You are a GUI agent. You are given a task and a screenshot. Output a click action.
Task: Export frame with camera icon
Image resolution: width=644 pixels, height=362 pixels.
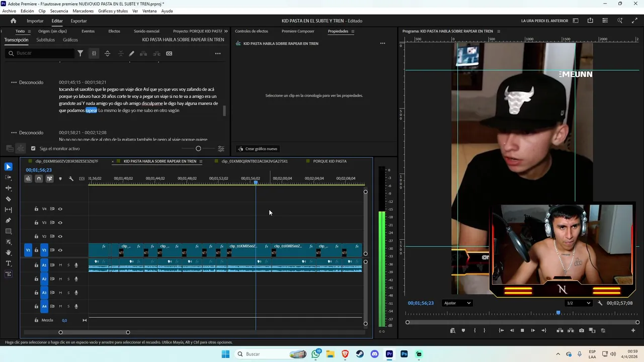pos(582,330)
